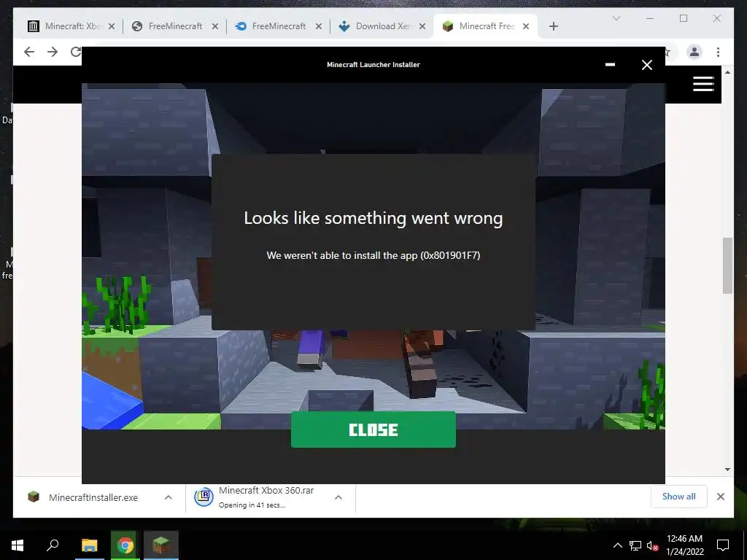Click the scrollbar down arrow
This screenshot has width=747, height=560.
(x=727, y=470)
